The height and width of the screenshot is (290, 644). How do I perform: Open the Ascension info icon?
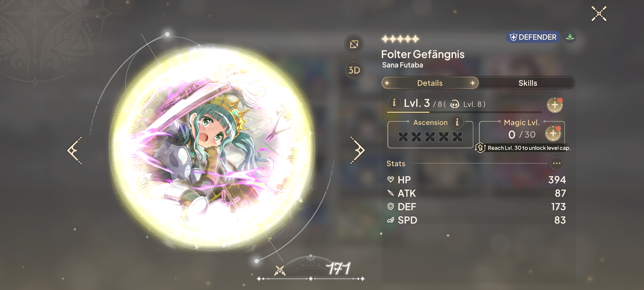pos(457,122)
